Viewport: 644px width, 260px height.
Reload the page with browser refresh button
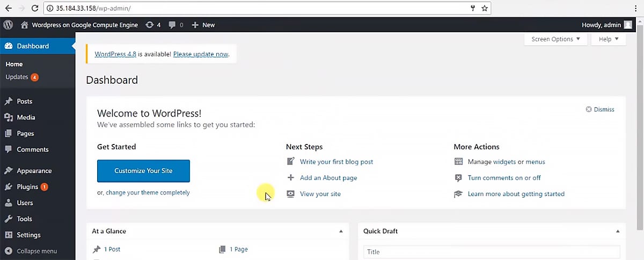35,8
